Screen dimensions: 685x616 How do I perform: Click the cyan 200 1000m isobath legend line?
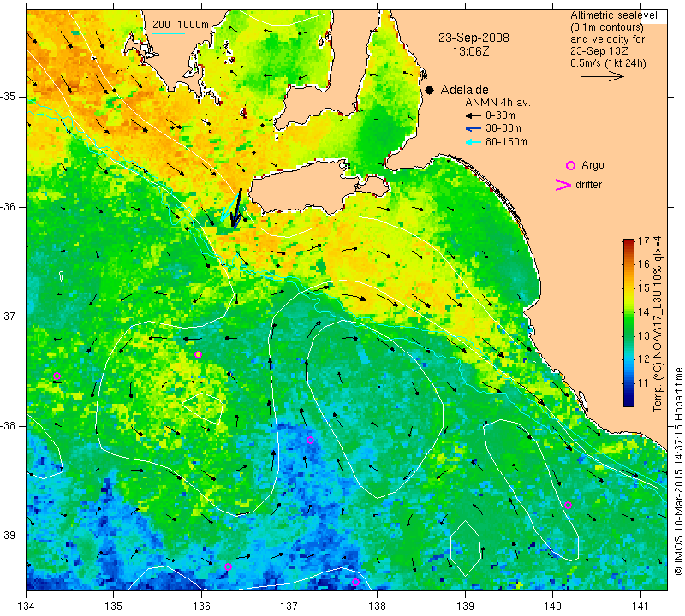[168, 33]
